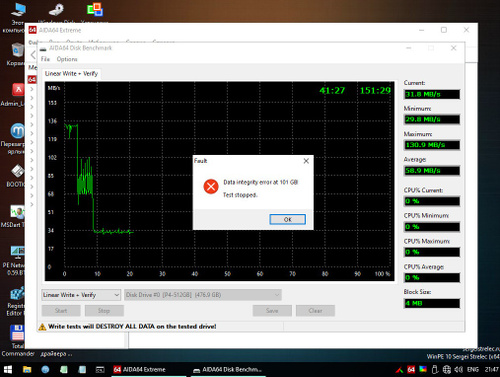This screenshot has height=377, width=500.
Task: Click the back arrow in AIDA64 Extreme
Action: (33, 55)
